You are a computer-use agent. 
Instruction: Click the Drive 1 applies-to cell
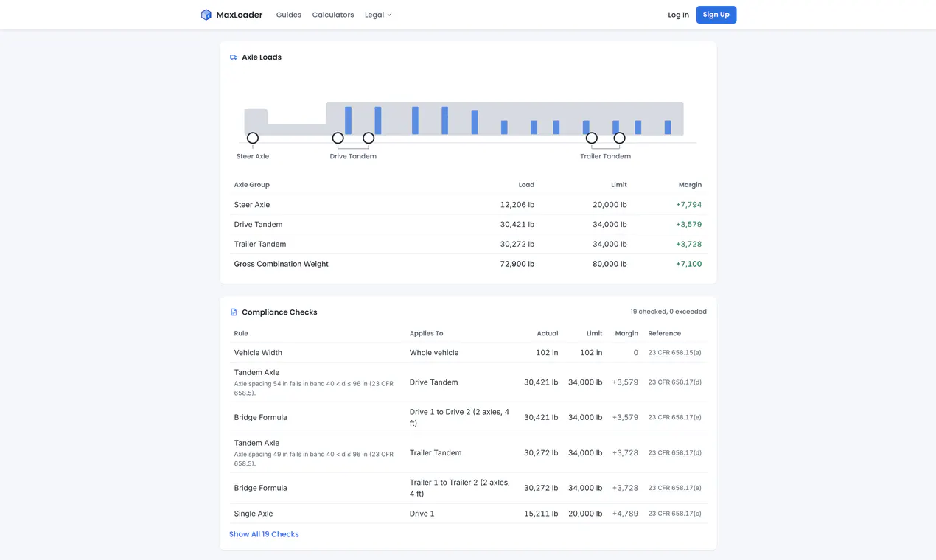(422, 514)
